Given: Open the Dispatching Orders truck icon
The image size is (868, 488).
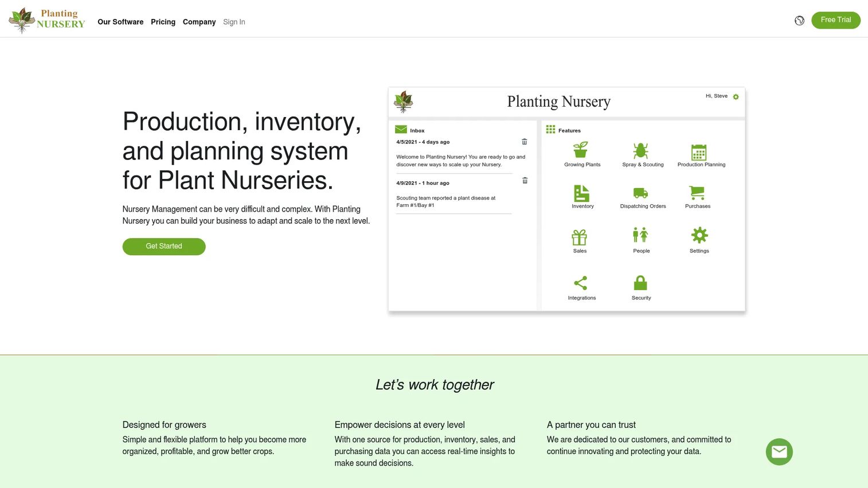Looking at the screenshot, I should (x=640, y=193).
